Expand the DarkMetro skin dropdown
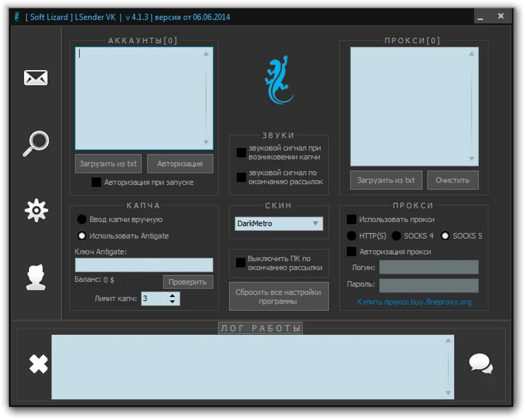525x420 pixels. tap(316, 223)
